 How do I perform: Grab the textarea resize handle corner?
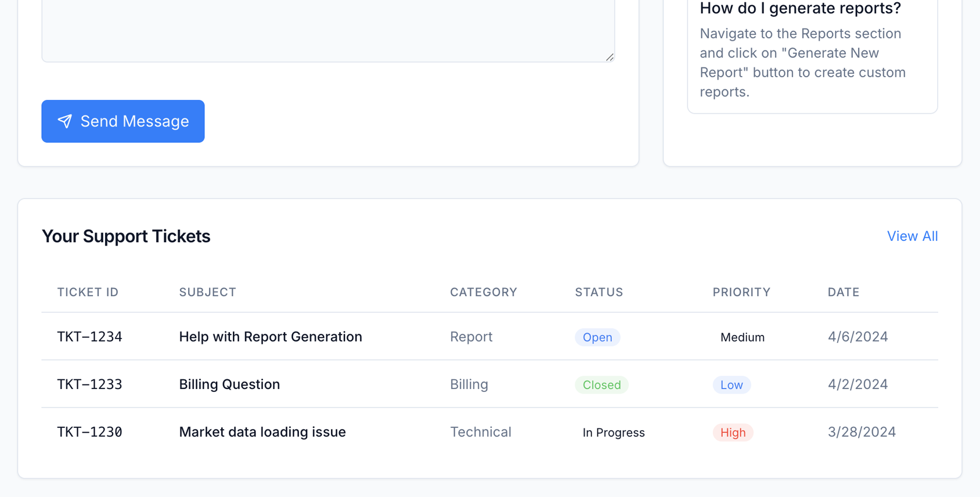(609, 57)
